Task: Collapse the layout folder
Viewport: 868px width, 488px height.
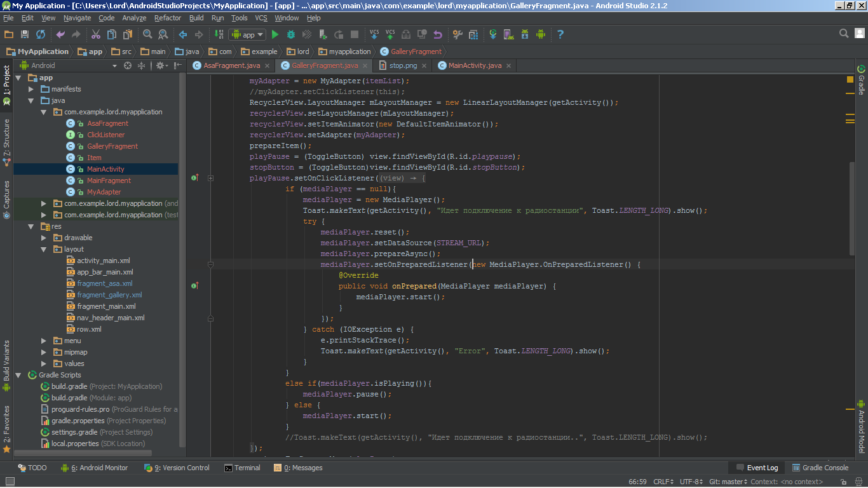Action: pos(43,249)
